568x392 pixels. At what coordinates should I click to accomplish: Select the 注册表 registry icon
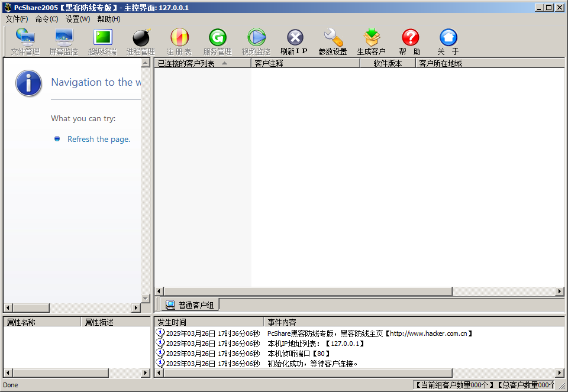(x=179, y=42)
